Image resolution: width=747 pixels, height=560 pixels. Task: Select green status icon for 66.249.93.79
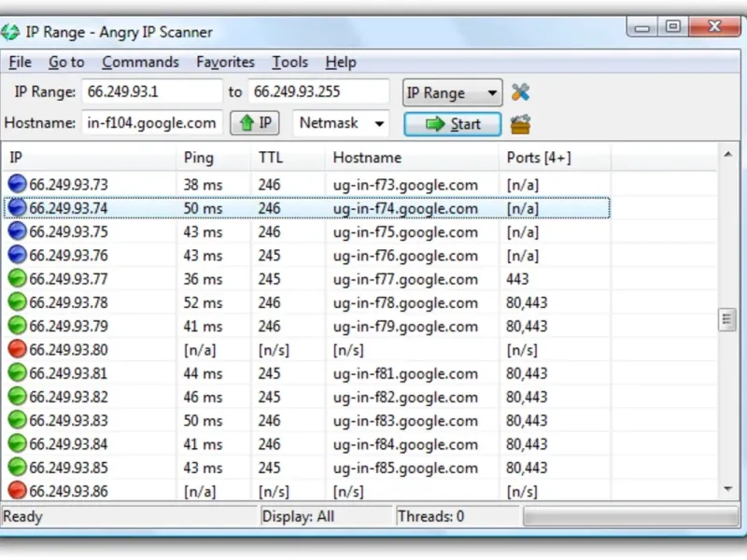coord(17,326)
